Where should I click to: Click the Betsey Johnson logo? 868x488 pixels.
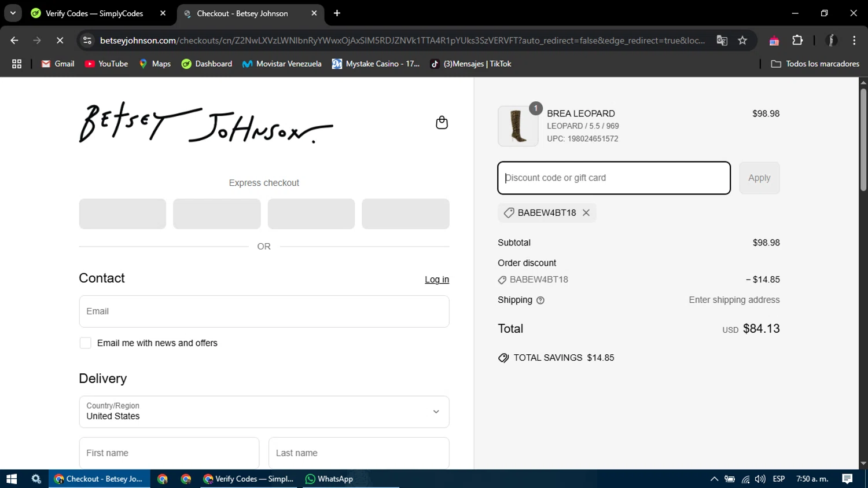pyautogui.click(x=206, y=123)
